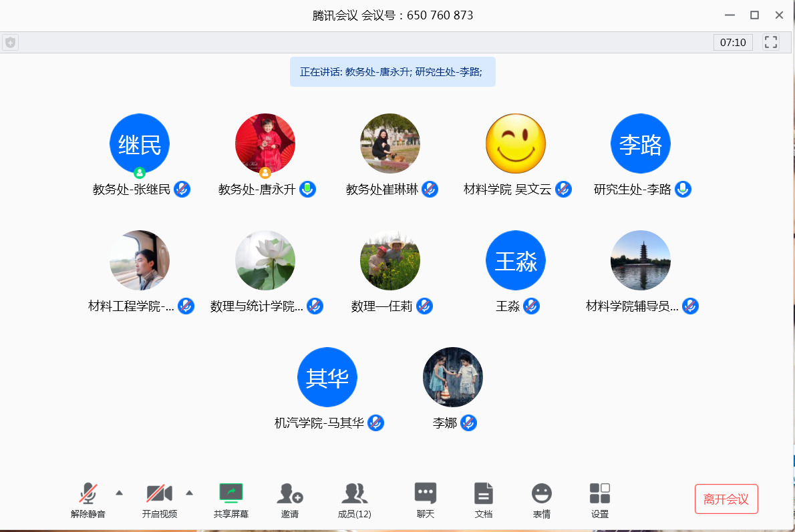Turn on camera with 开启视频 button
Image resolution: width=795 pixels, height=532 pixels.
160,495
